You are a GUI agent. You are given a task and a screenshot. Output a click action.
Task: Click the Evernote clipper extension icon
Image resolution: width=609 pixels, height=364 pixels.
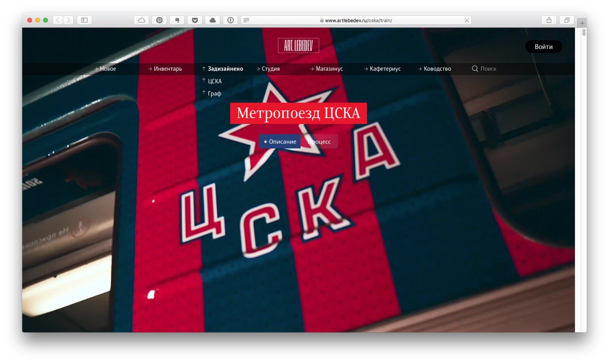[177, 20]
